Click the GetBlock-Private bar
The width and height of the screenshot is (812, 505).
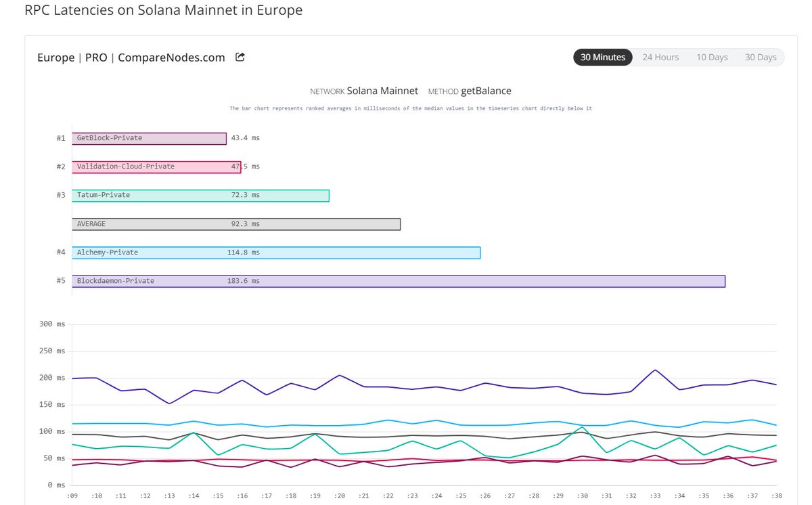pyautogui.click(x=149, y=138)
